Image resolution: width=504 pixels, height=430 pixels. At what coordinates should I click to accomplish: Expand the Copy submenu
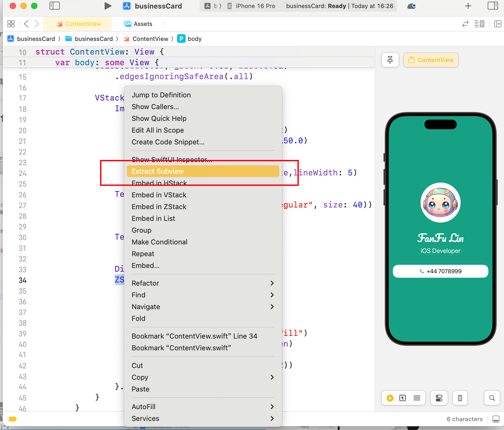(203, 377)
